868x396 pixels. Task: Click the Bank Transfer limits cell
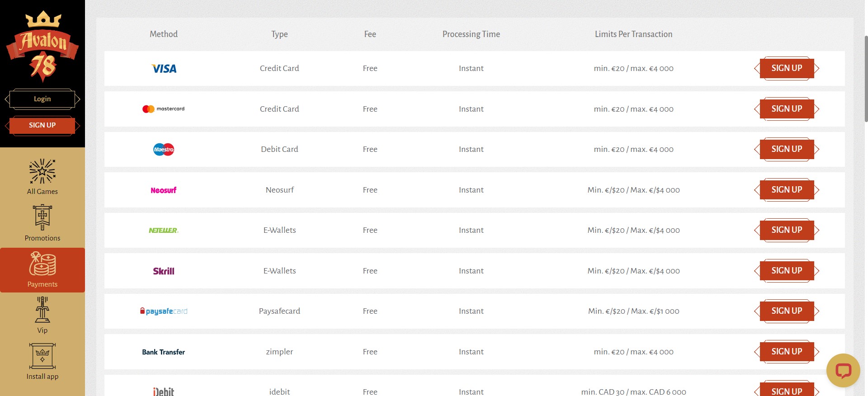coord(633,352)
